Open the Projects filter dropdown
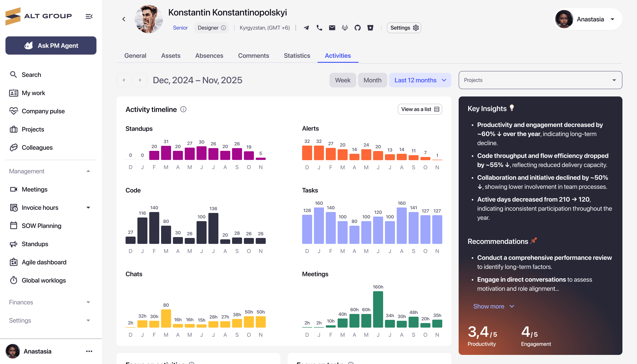637x364 pixels. coord(540,80)
